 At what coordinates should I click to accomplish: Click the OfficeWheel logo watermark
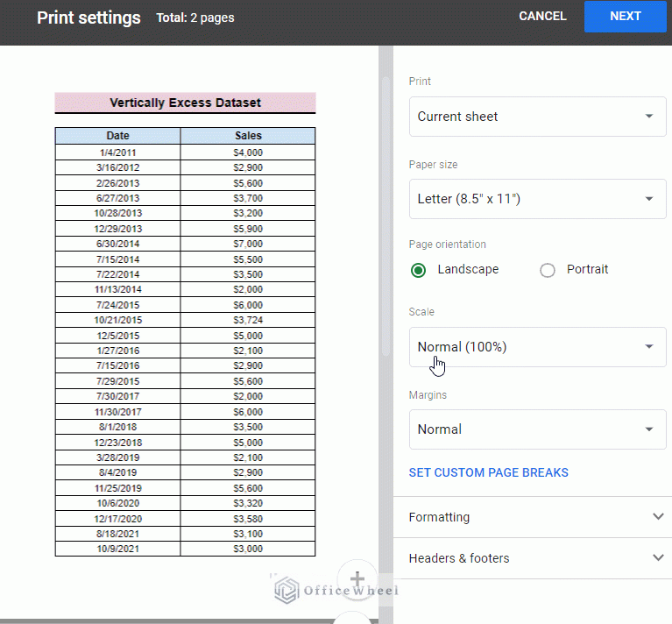pyautogui.click(x=336, y=591)
